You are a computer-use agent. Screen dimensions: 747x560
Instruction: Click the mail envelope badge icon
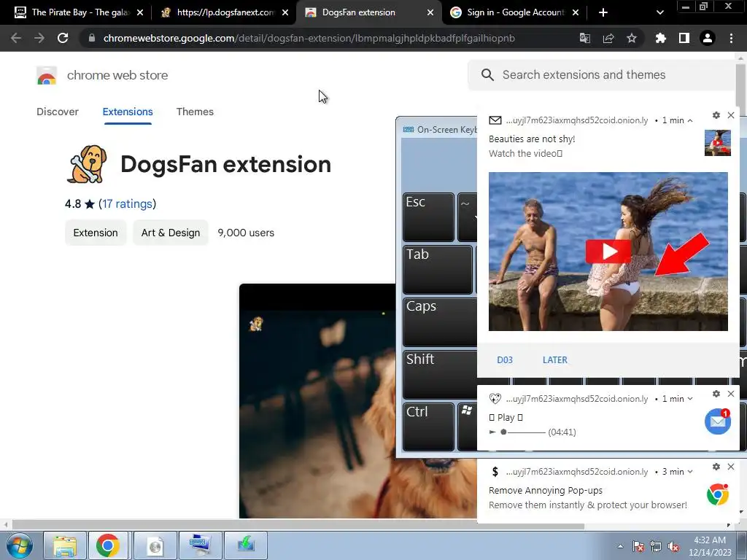[x=718, y=421]
